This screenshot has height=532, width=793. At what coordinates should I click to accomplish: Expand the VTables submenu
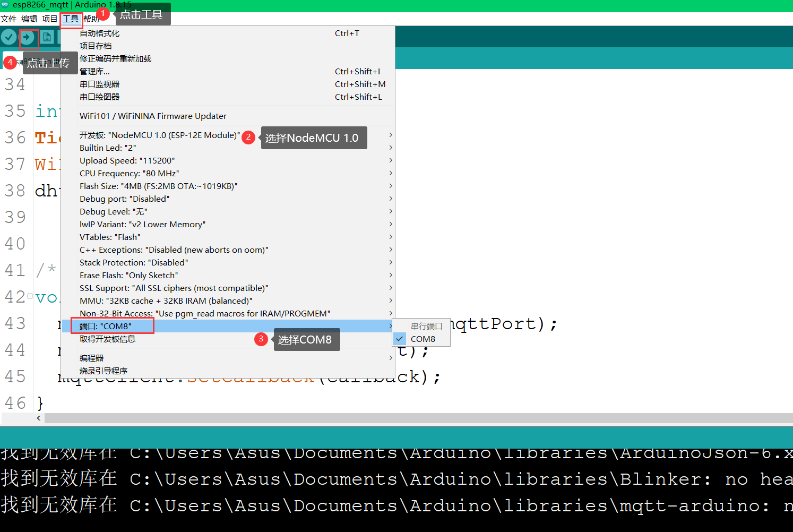[x=228, y=237]
